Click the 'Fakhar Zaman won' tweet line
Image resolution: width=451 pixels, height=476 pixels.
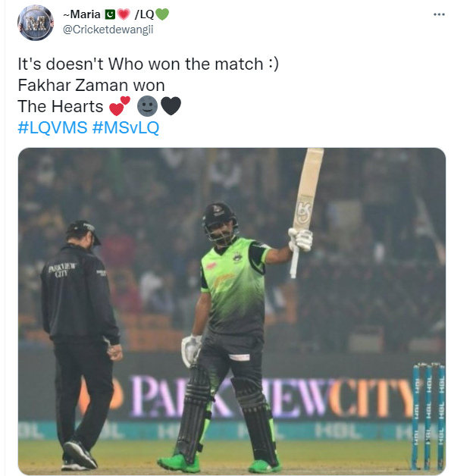[x=92, y=85]
